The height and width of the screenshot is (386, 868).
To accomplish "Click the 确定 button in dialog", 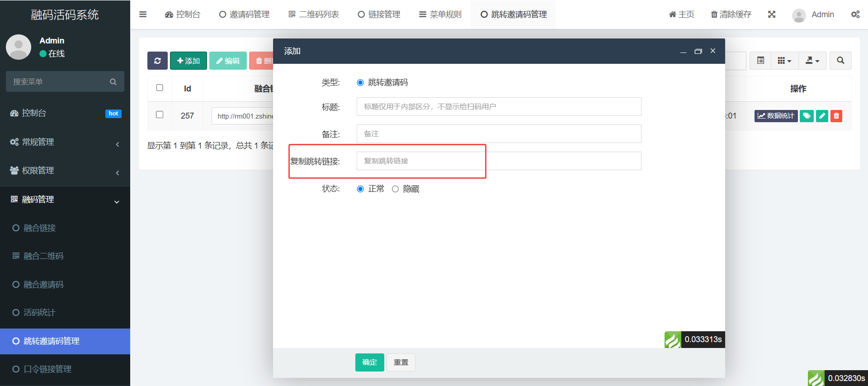I will point(370,362).
